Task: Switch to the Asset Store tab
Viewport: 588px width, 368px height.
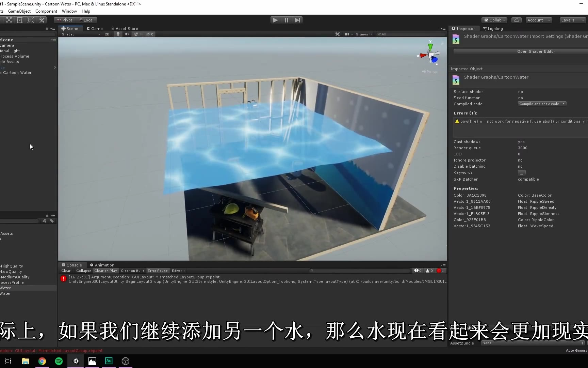Action: [125, 29]
